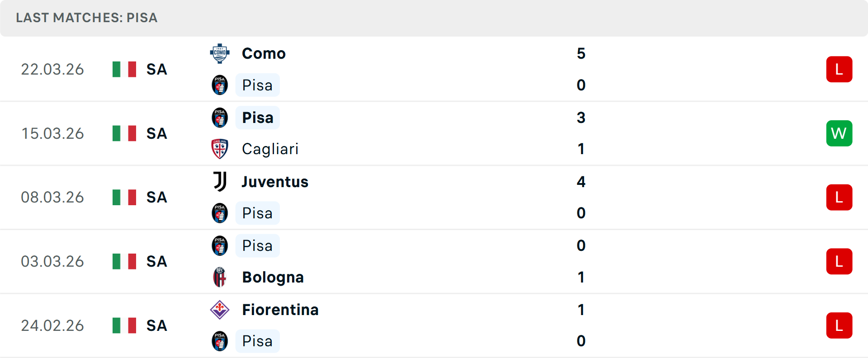Click SA league label on 15.03.26 row

pos(156,133)
